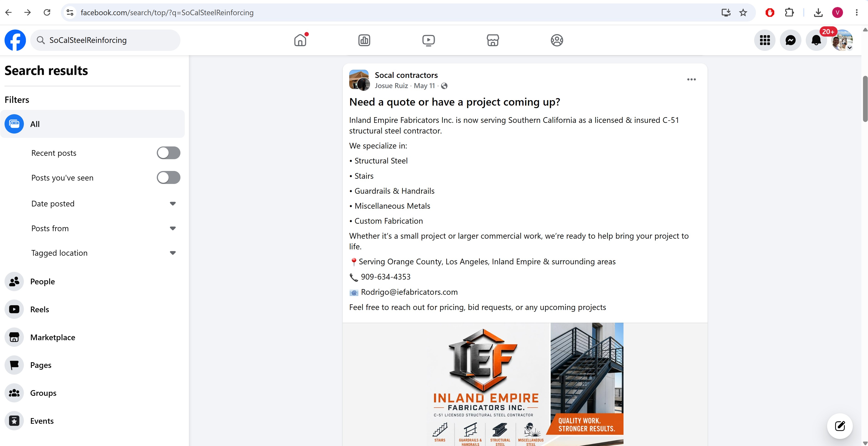Screen dimensions: 868x446
Task: Open the Messenger icon
Action: coord(791,40)
